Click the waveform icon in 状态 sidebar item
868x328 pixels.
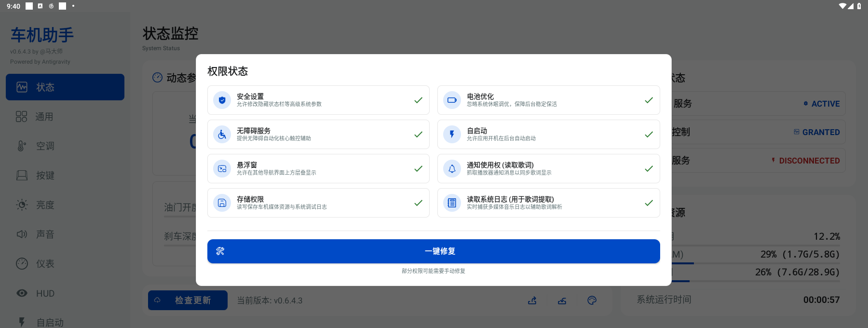[x=22, y=87]
